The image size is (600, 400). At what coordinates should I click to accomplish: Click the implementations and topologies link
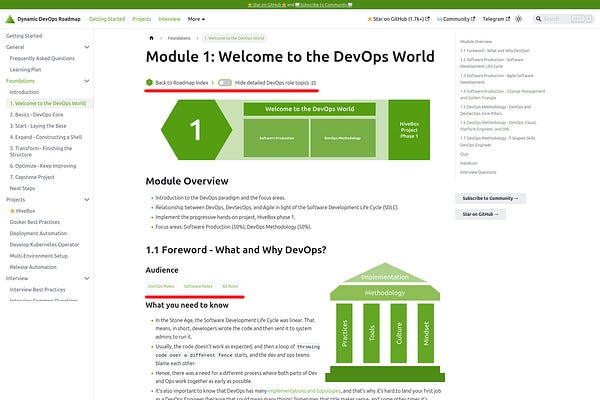click(304, 391)
